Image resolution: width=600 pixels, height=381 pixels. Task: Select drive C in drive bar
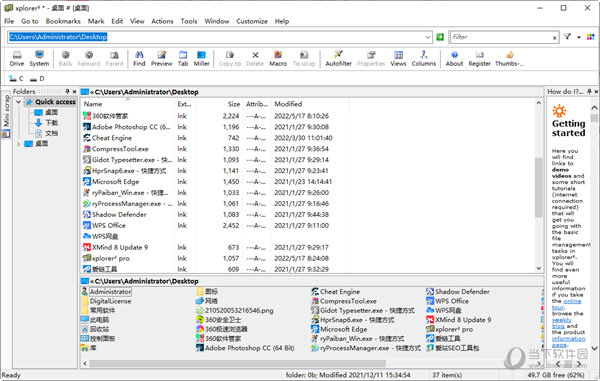[x=16, y=78]
